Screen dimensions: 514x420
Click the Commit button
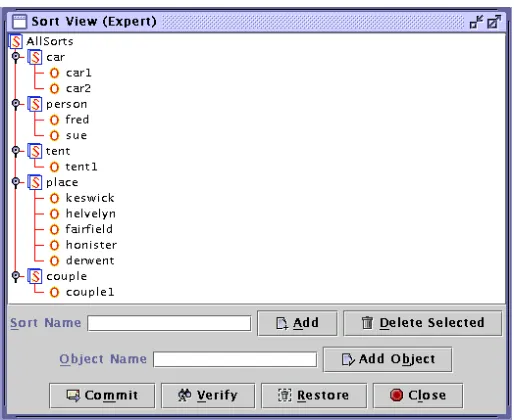[x=102, y=395]
